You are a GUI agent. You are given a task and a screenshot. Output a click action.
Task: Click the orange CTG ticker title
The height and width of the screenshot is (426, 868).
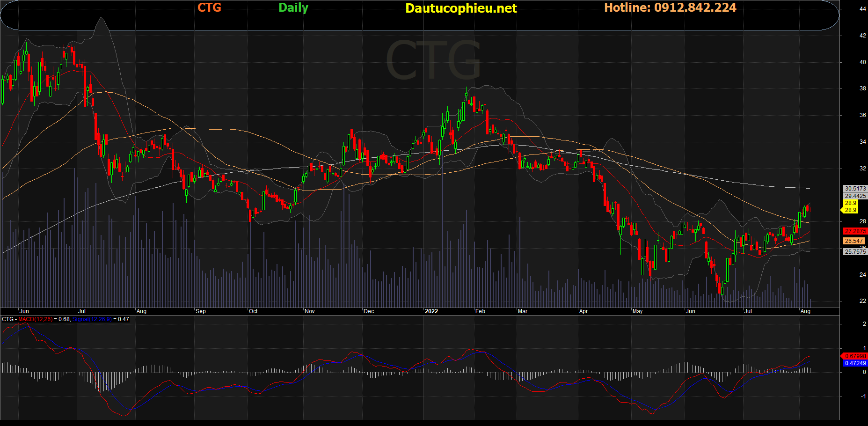(x=209, y=8)
